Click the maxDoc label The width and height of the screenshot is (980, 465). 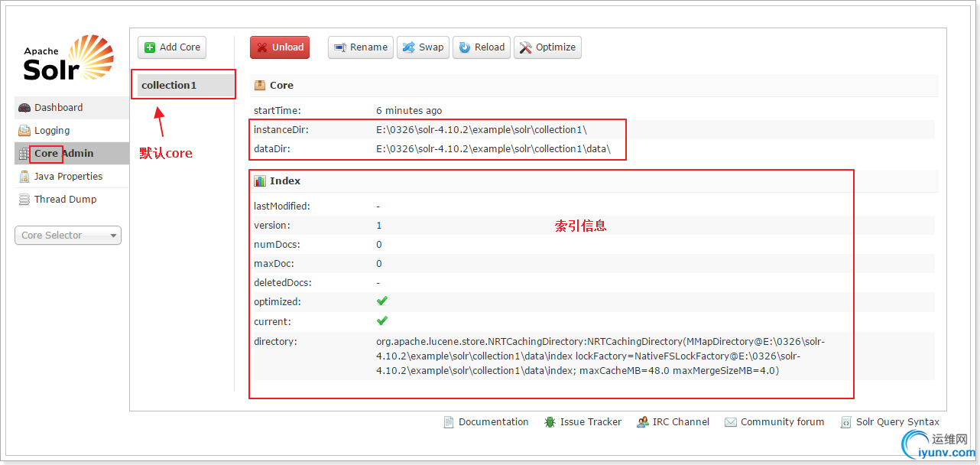coord(275,264)
